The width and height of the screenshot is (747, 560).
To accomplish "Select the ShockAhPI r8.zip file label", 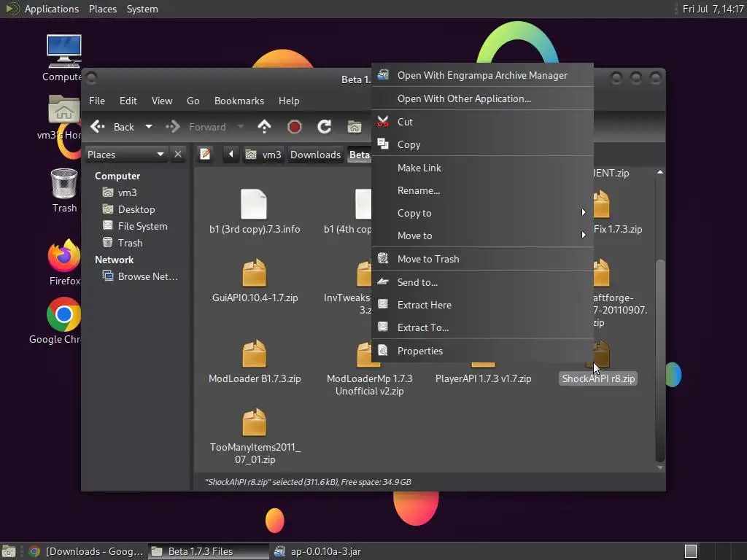I will tap(598, 378).
